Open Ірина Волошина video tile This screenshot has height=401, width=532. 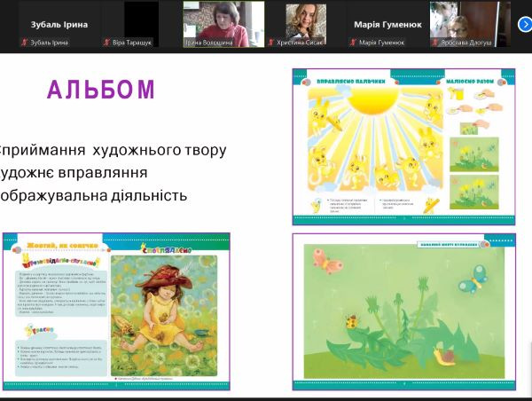pyautogui.click(x=223, y=24)
